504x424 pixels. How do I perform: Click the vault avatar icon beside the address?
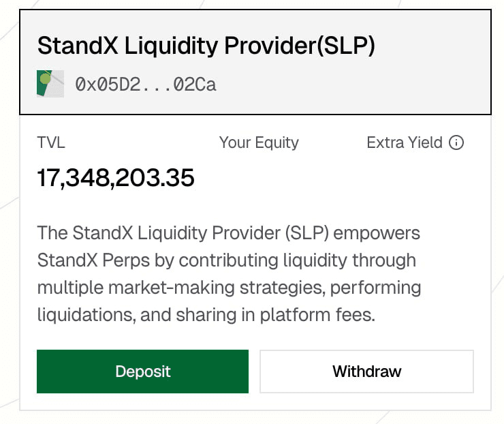pos(50,84)
